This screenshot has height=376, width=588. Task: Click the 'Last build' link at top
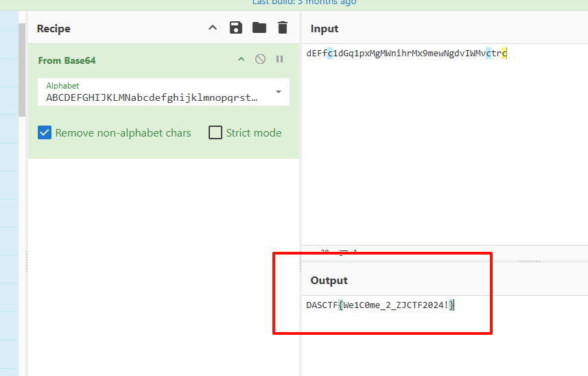point(304,3)
